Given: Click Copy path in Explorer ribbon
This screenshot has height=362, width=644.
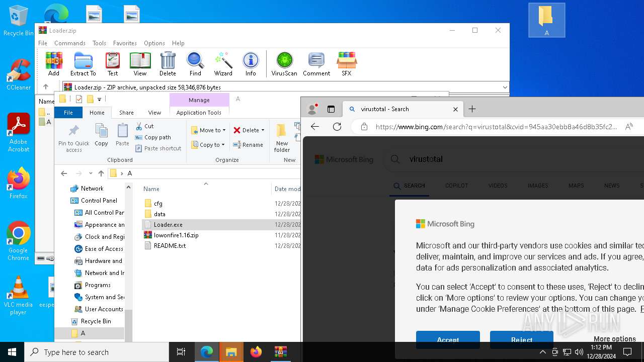Looking at the screenshot, I should click(153, 137).
